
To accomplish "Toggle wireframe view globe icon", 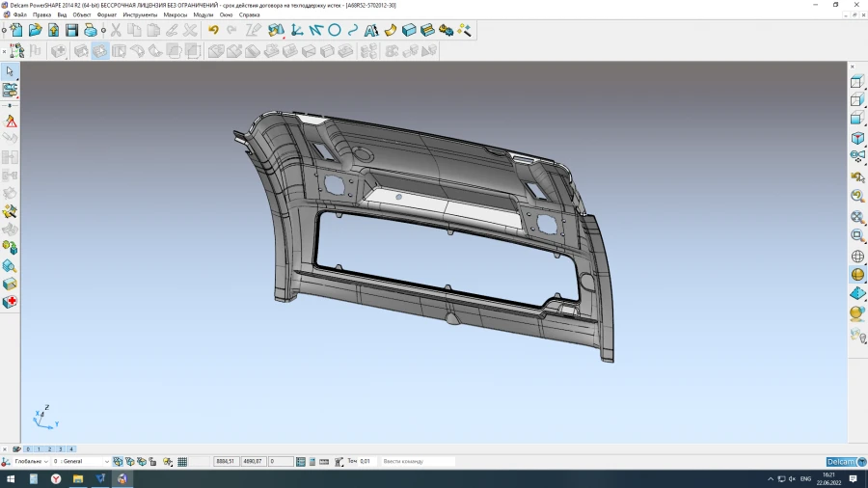I will [856, 257].
